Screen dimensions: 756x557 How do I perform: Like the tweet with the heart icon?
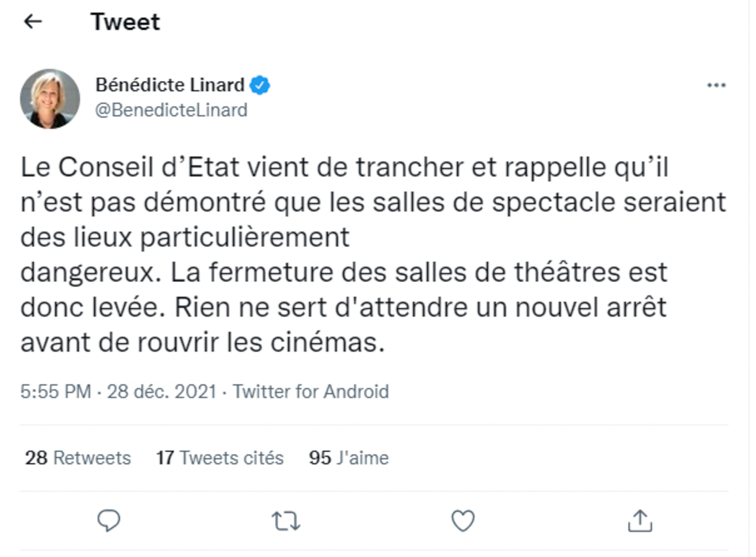(x=463, y=521)
